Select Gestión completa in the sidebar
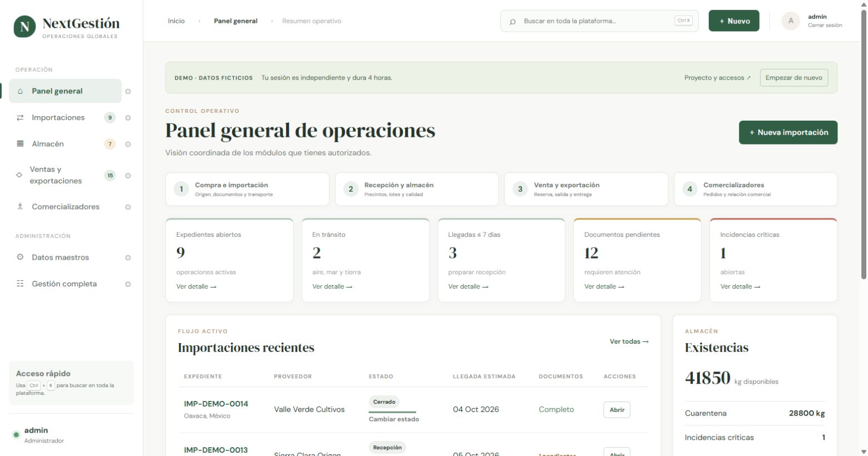Screen dimensions: 868x456 coord(65,284)
